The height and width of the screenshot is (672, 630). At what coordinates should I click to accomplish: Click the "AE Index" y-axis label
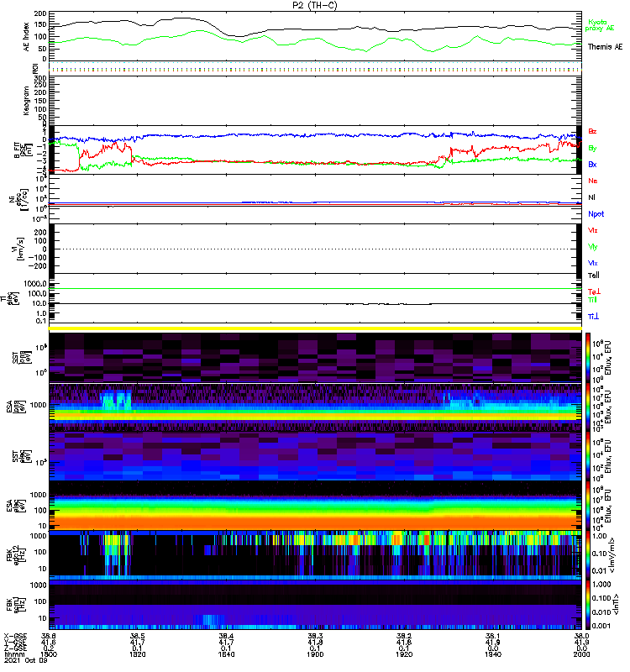point(26,37)
